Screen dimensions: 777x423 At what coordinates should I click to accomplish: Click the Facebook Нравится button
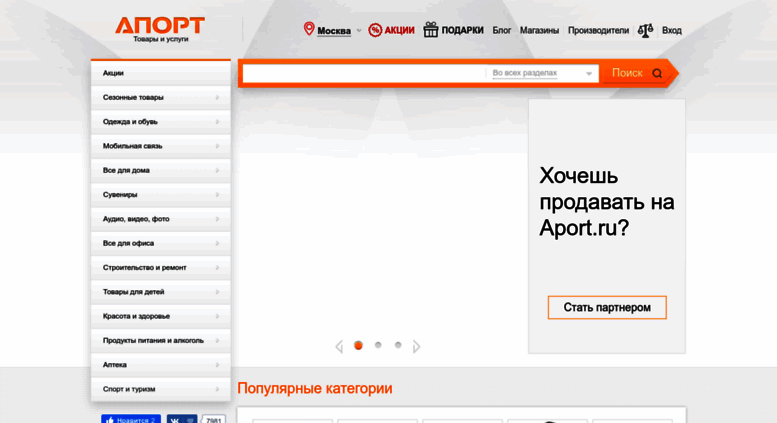pyautogui.click(x=131, y=419)
